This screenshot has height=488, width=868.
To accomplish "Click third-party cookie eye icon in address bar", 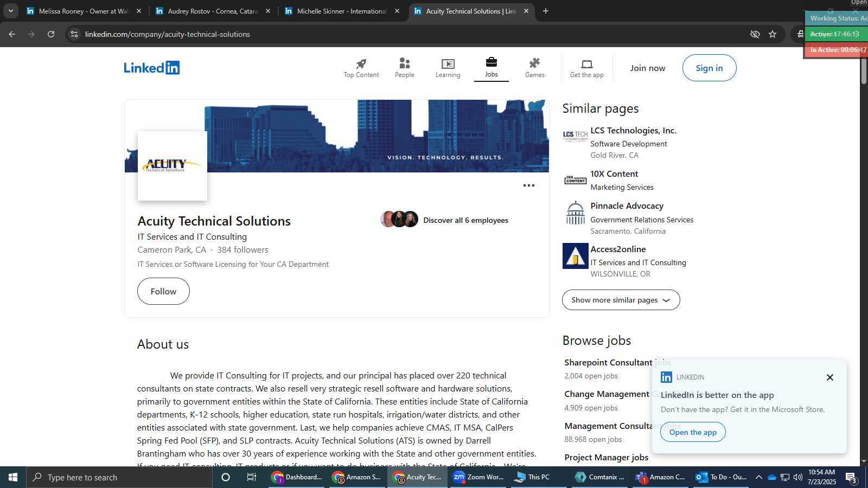I will point(755,34).
